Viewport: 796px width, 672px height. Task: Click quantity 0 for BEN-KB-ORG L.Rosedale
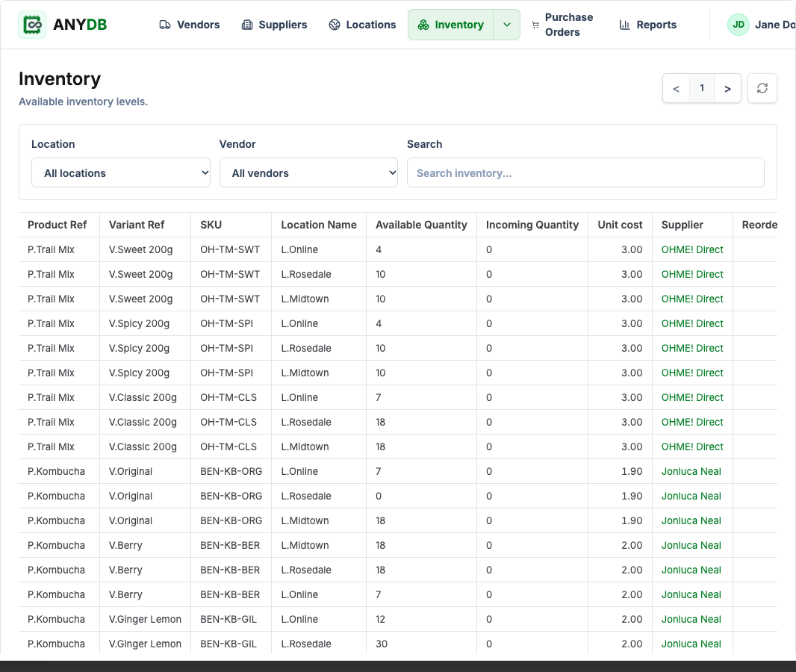pos(378,496)
